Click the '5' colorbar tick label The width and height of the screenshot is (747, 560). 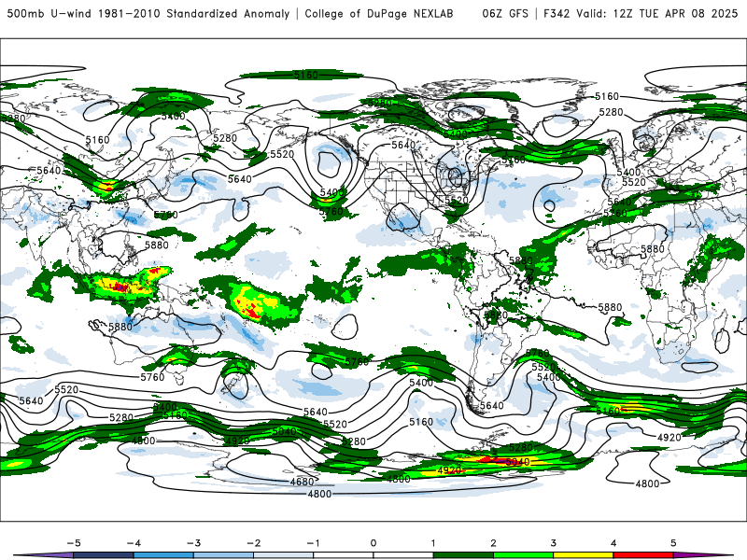point(673,543)
